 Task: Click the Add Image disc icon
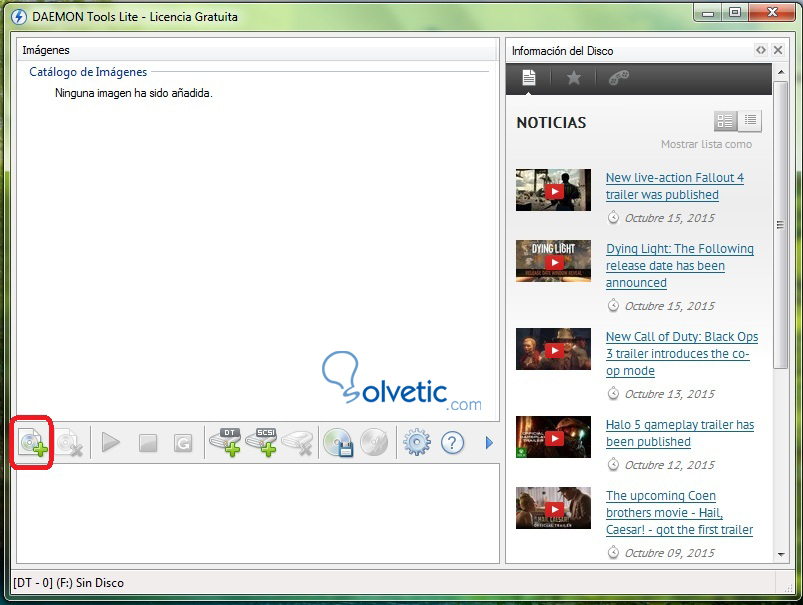[32, 443]
